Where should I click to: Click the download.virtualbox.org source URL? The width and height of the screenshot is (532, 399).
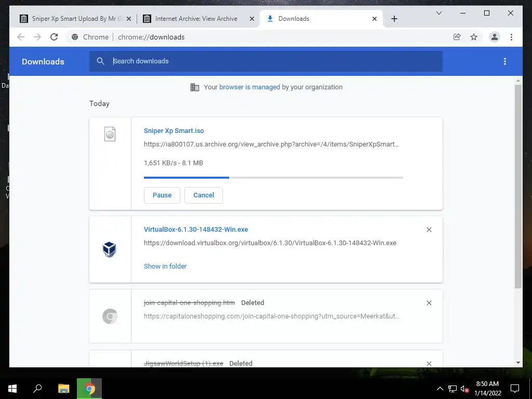tap(270, 243)
